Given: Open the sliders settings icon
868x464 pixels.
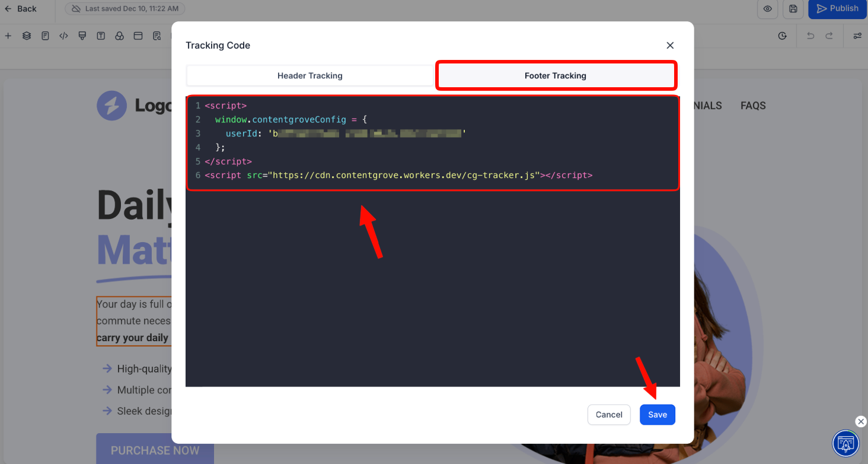Looking at the screenshot, I should pos(857,36).
